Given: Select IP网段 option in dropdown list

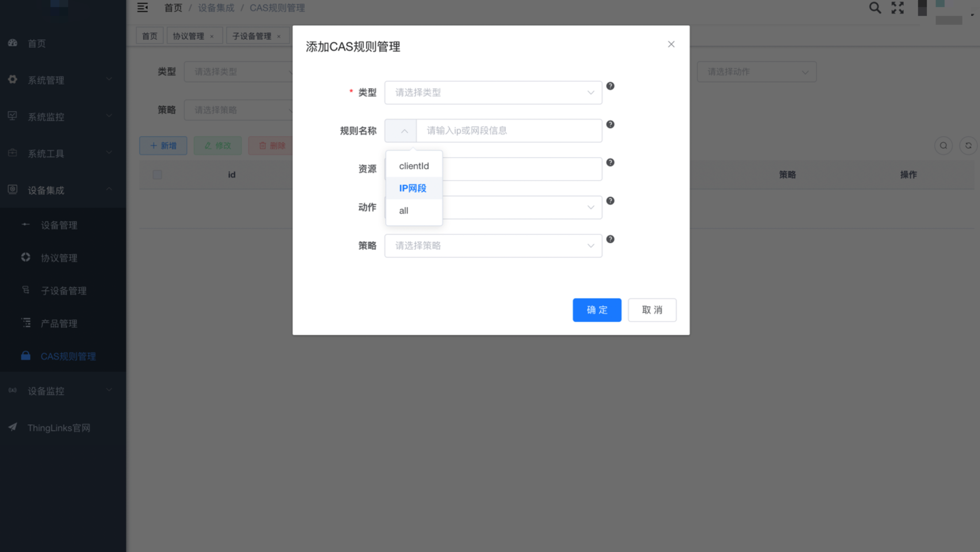Looking at the screenshot, I should pyautogui.click(x=413, y=188).
